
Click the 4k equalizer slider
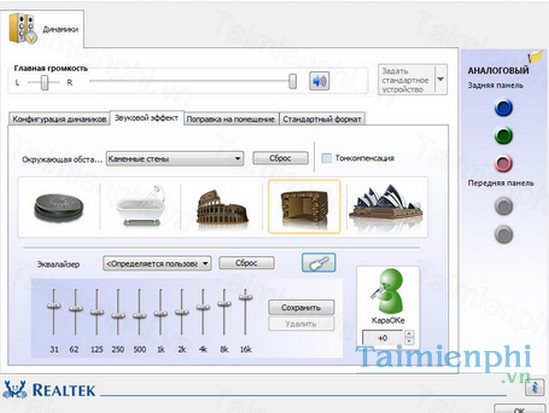[203, 307]
